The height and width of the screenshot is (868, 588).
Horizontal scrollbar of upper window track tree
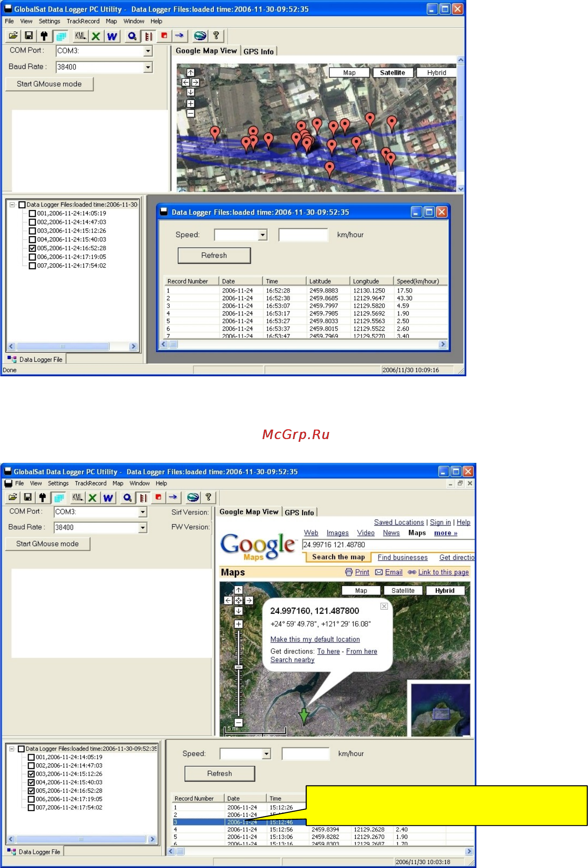[72, 346]
